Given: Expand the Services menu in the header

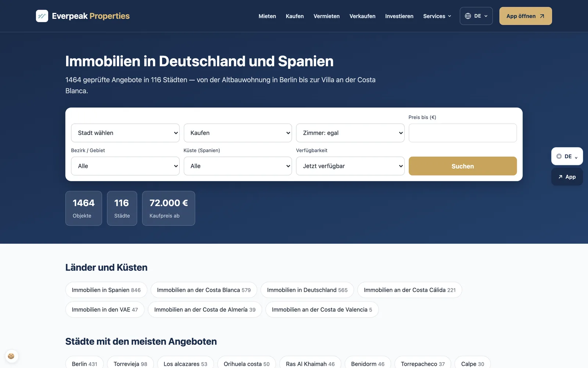Looking at the screenshot, I should click(437, 16).
